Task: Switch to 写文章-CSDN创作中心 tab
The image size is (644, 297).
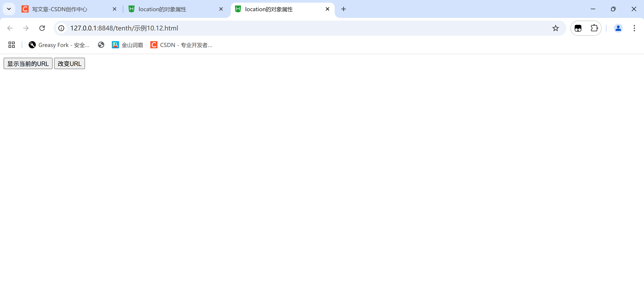Action: coord(60,9)
